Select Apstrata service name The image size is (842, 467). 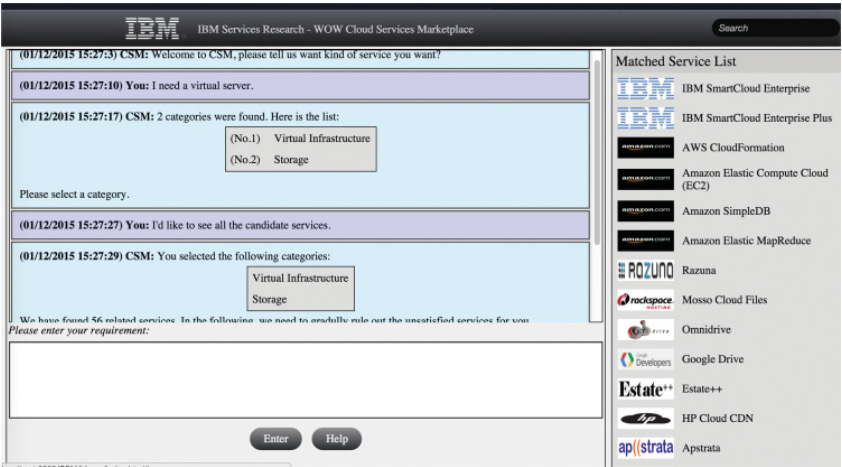click(x=701, y=448)
